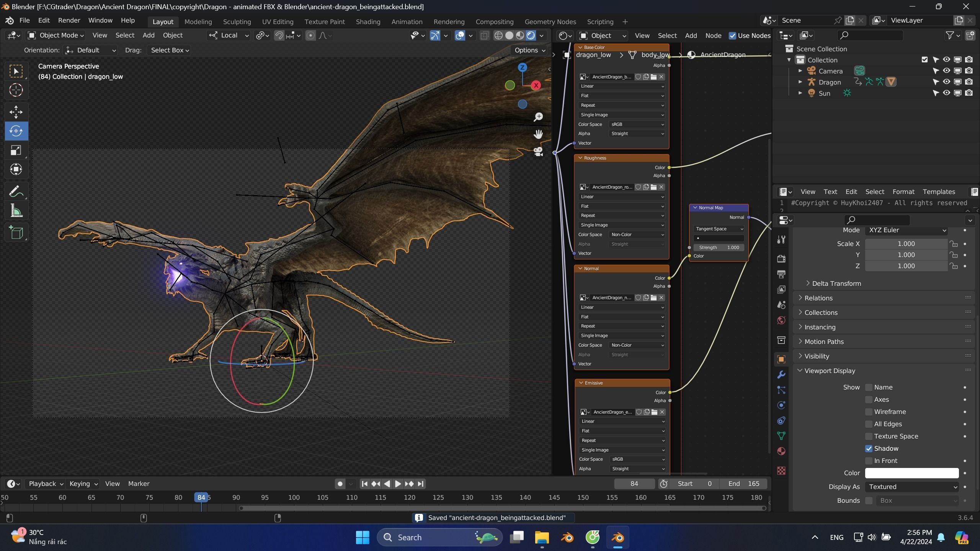Enable the Wireframe checkbox
Screen dimensions: 980x551
tap(869, 412)
